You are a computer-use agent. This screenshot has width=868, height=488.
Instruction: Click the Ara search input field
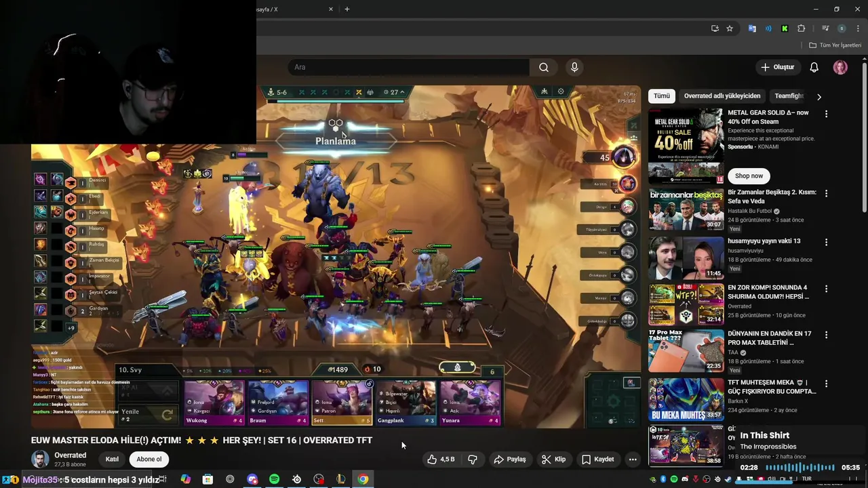click(408, 67)
